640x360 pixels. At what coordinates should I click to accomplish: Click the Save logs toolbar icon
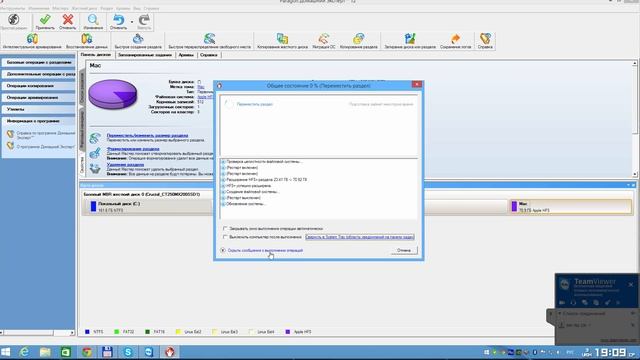click(x=455, y=41)
